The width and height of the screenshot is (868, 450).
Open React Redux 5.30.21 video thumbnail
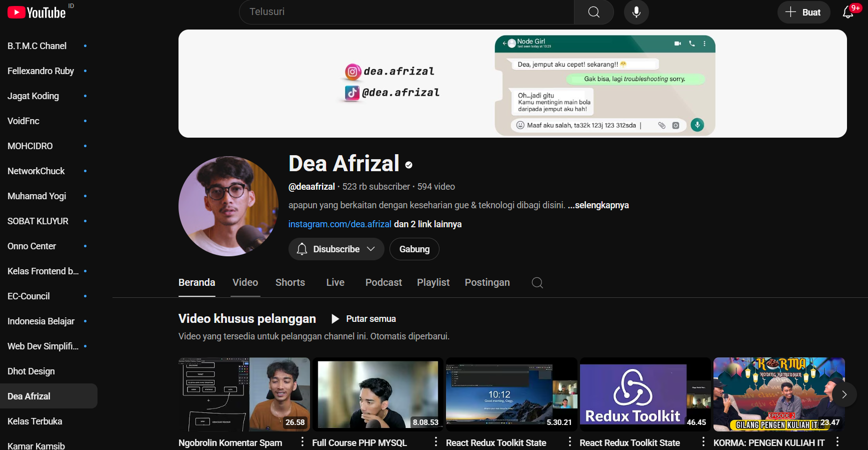[x=511, y=394]
